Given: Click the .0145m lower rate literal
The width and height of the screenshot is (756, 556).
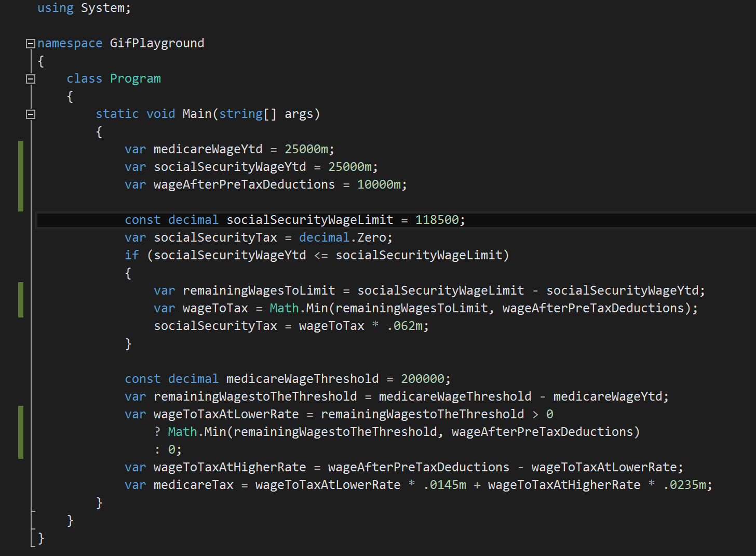Looking at the screenshot, I should (444, 485).
